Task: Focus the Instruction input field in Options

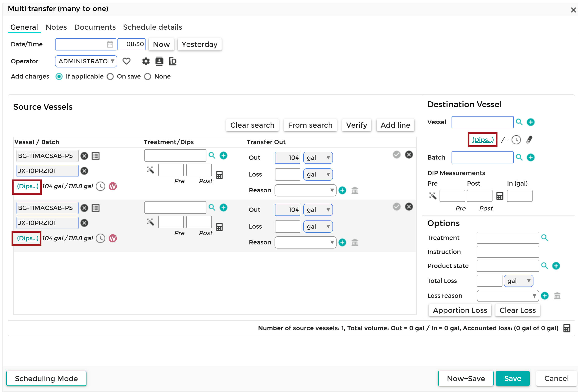Action: tap(508, 252)
